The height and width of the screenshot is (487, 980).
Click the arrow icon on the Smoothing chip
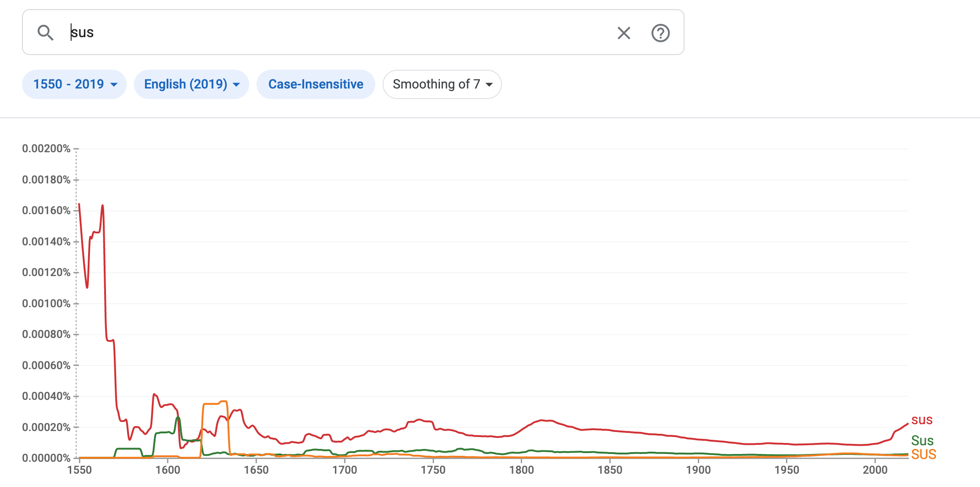489,85
